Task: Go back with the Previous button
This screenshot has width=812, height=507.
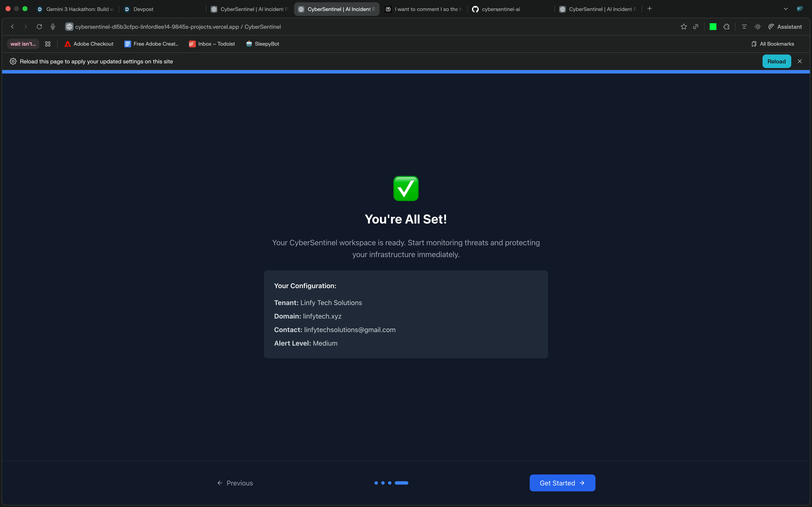Action: coord(235,483)
